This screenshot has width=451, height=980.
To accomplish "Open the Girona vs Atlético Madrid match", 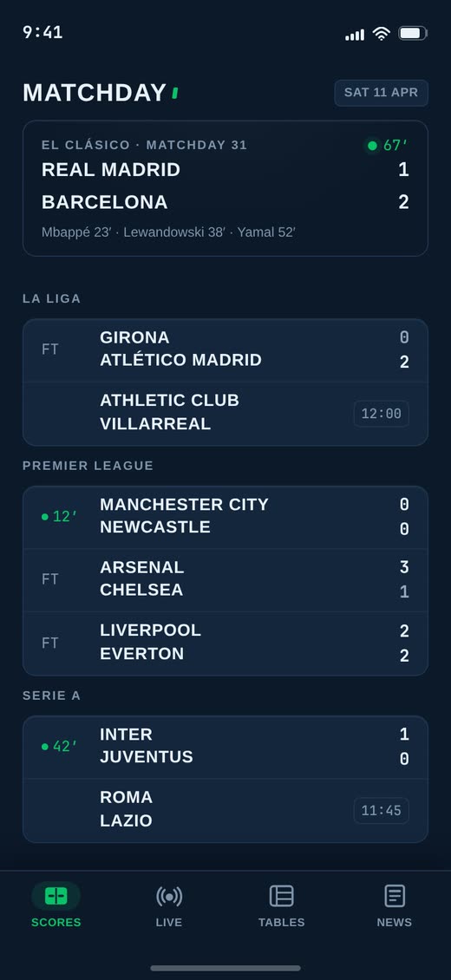I will [225, 350].
